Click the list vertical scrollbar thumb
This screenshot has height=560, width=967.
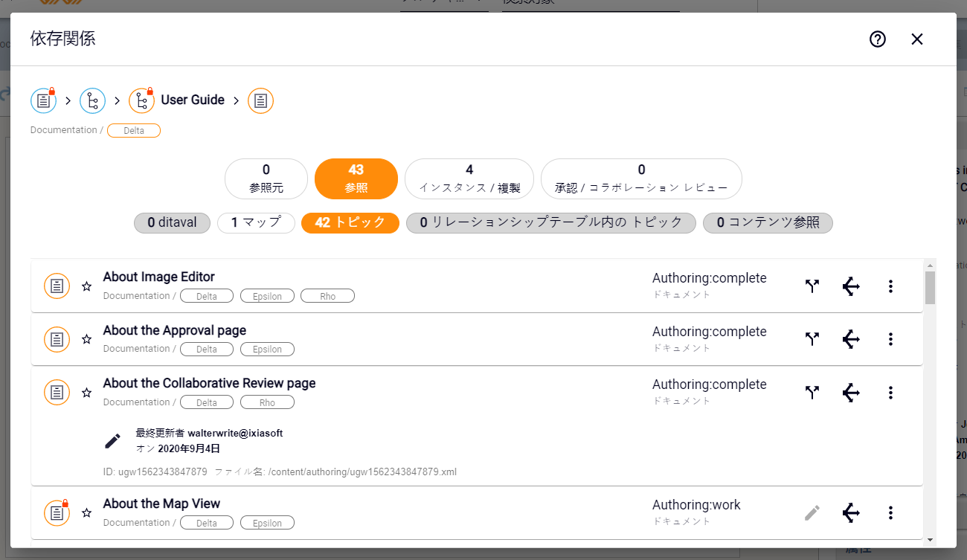930,288
